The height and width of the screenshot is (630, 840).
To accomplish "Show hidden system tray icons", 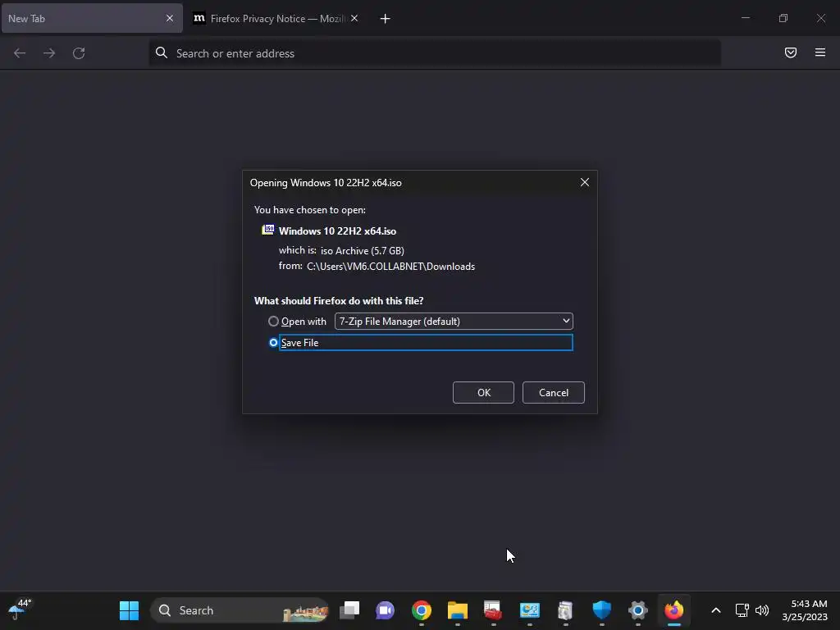I will click(715, 610).
